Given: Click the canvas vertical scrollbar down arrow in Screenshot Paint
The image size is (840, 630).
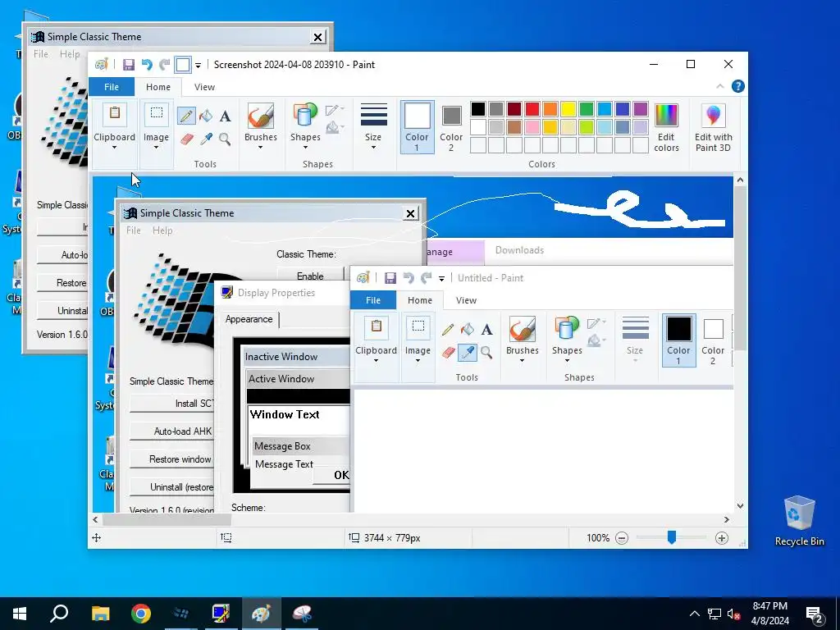Looking at the screenshot, I should tap(740, 505).
